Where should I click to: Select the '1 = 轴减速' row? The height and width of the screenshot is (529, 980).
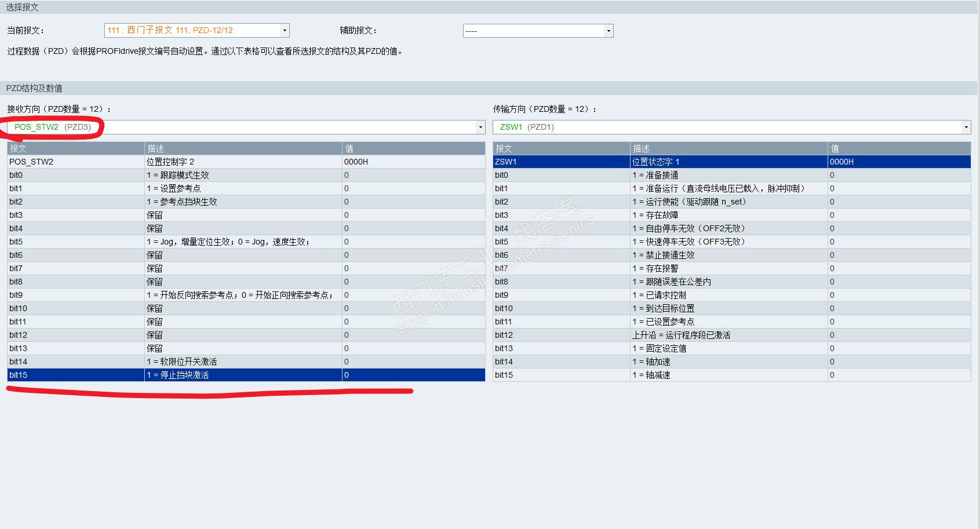point(732,375)
